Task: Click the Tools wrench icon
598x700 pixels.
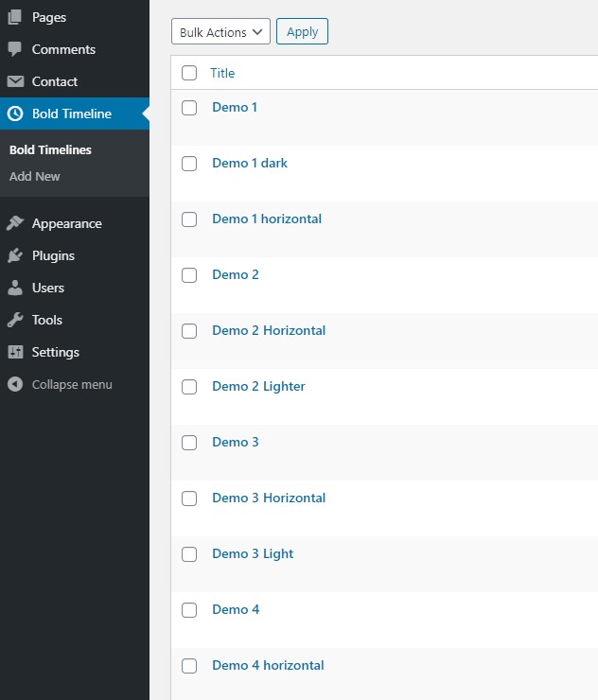Action: 15,320
